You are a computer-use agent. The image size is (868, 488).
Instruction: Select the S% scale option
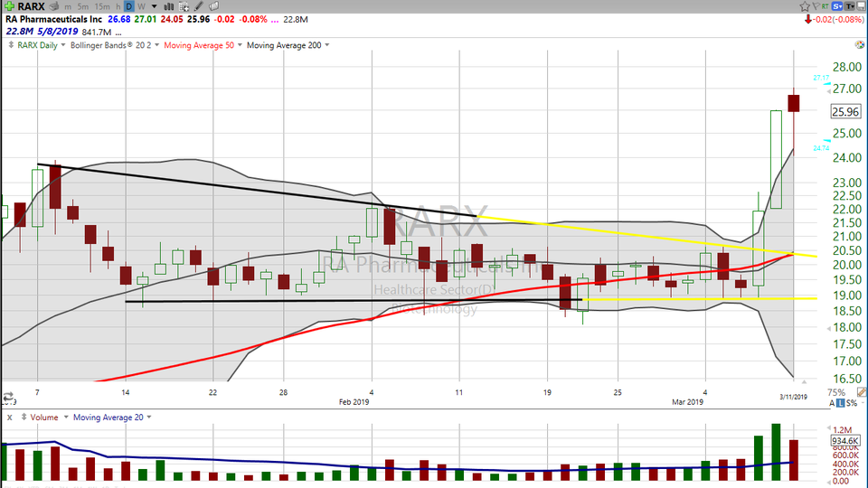point(852,403)
